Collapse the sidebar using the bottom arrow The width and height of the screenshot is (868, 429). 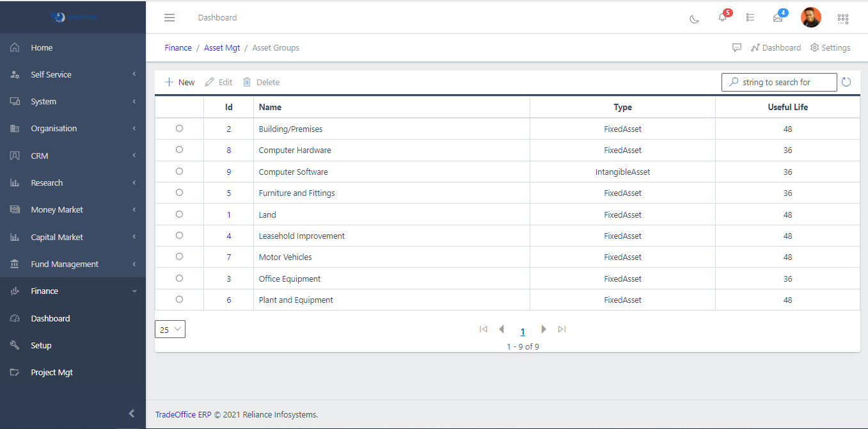132,413
